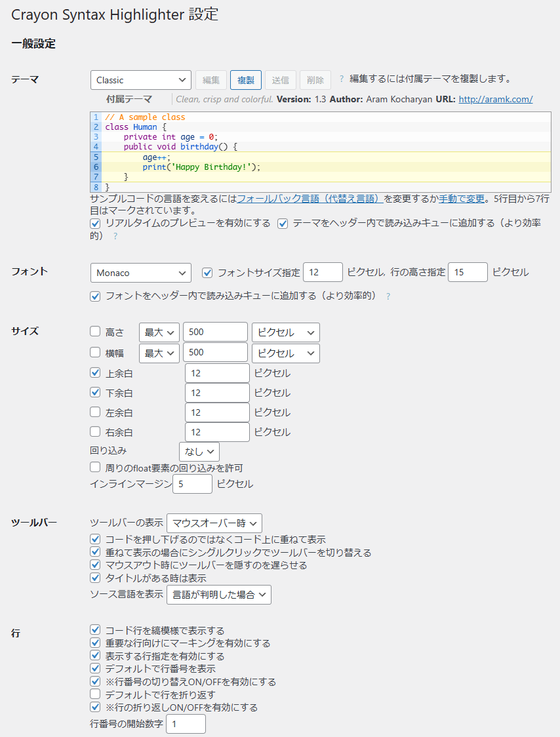Viewport: 560px width, 737px height.
Task: Click the code comment "// A sample class"
Action: 145,117
